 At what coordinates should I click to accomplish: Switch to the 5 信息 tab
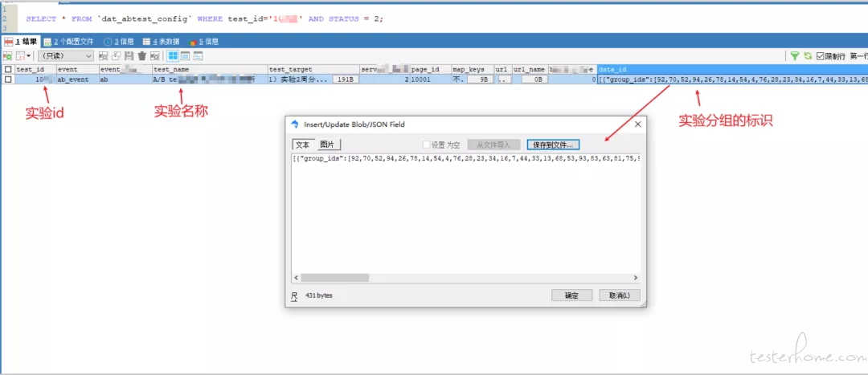pos(203,42)
